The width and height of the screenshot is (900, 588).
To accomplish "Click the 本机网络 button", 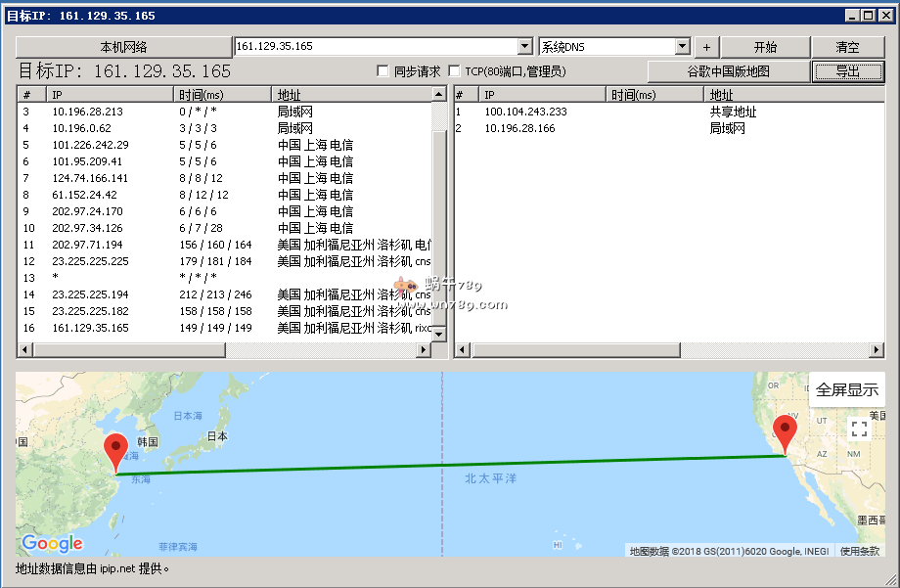I will point(123,47).
